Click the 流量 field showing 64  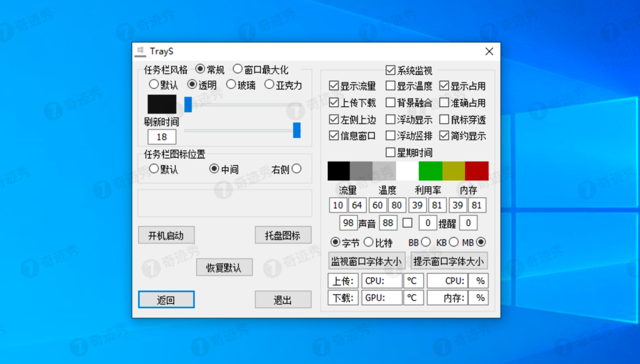click(357, 205)
